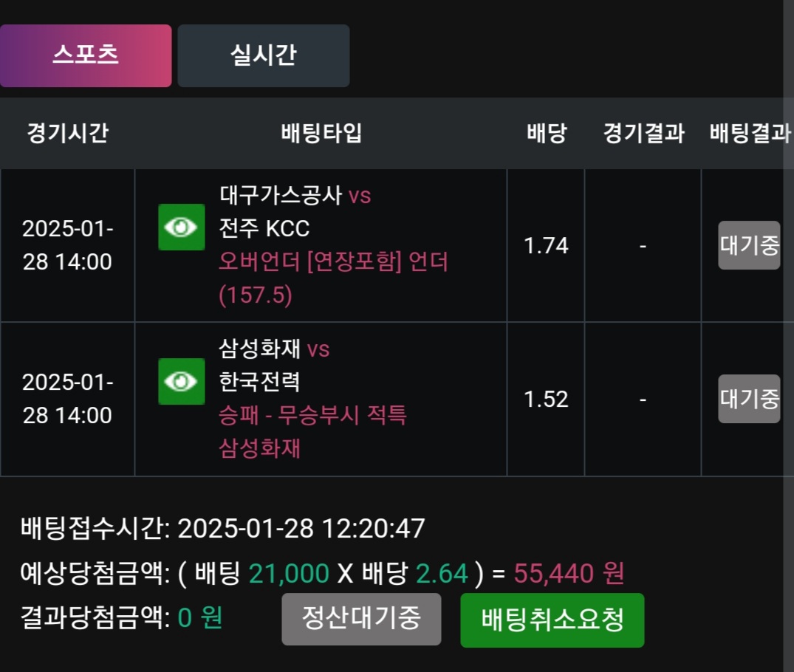Click the 배당 column header

click(x=546, y=134)
